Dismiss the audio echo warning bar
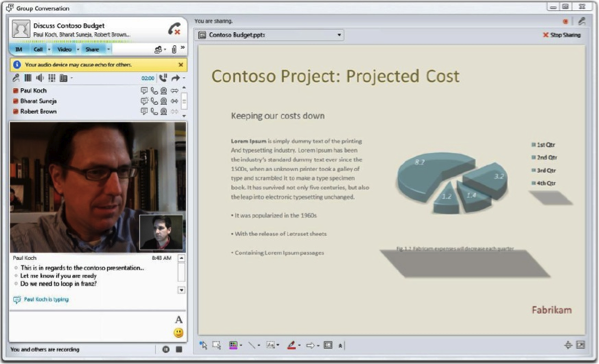Viewport: 599px width, 364px height. pos(181,65)
